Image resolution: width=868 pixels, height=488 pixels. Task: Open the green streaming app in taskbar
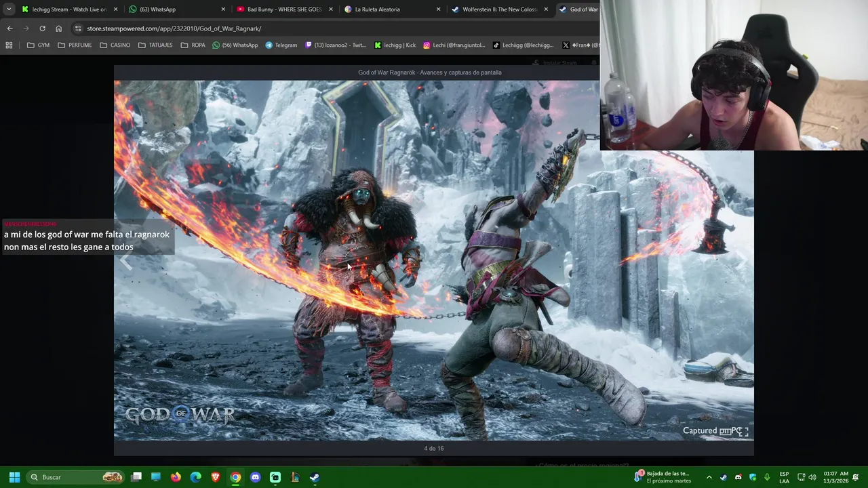(275, 477)
